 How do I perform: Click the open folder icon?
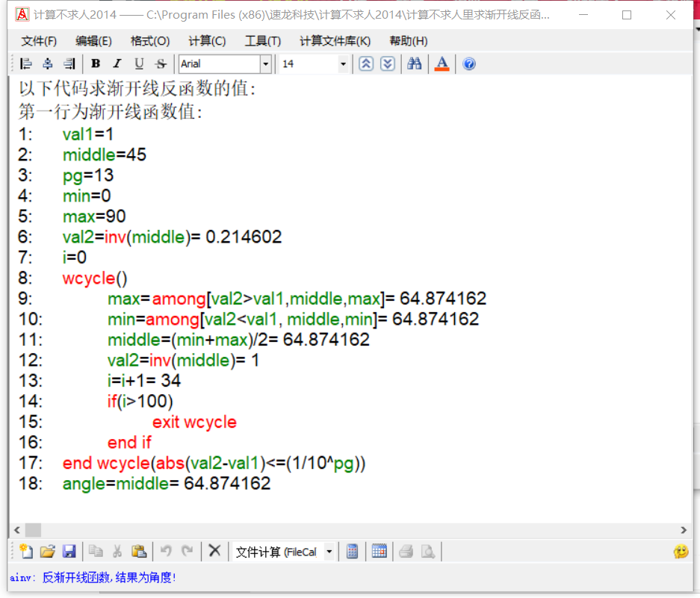pyautogui.click(x=47, y=552)
